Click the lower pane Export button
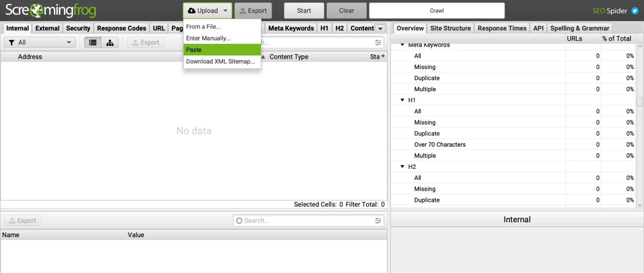 pos(23,221)
